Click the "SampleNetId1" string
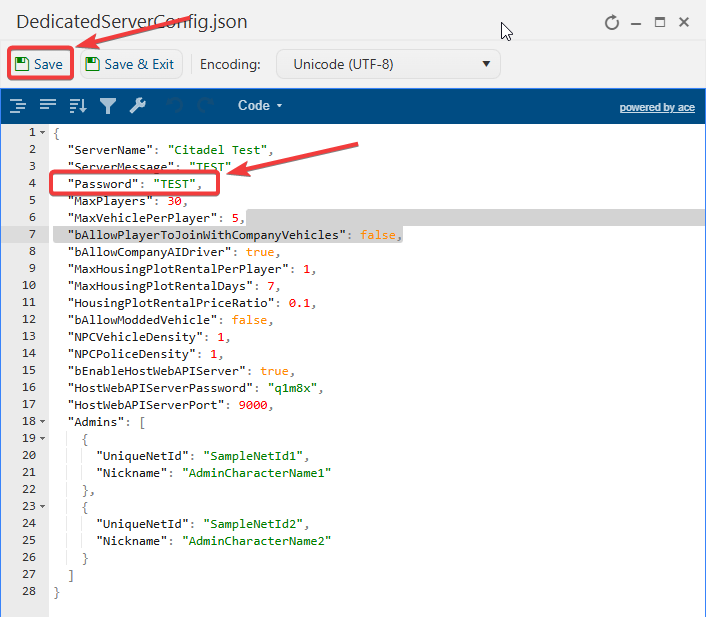 click(x=253, y=456)
